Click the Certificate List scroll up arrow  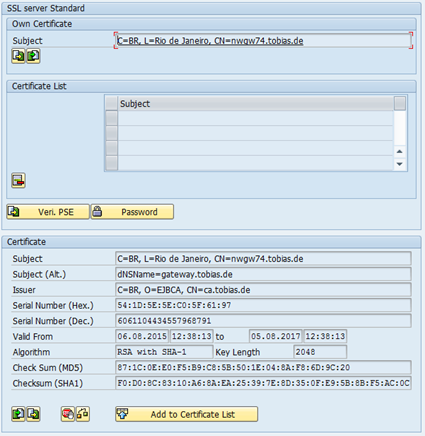pyautogui.click(x=400, y=152)
